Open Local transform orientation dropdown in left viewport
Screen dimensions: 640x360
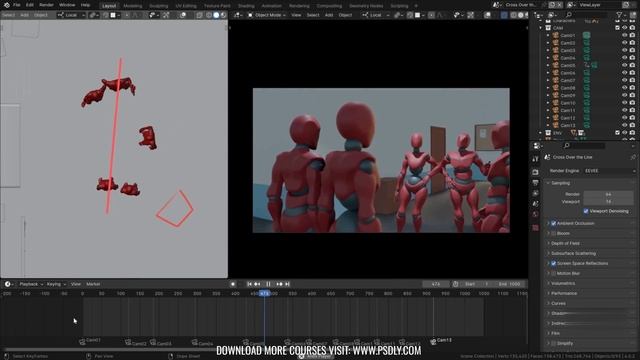[x=71, y=15]
